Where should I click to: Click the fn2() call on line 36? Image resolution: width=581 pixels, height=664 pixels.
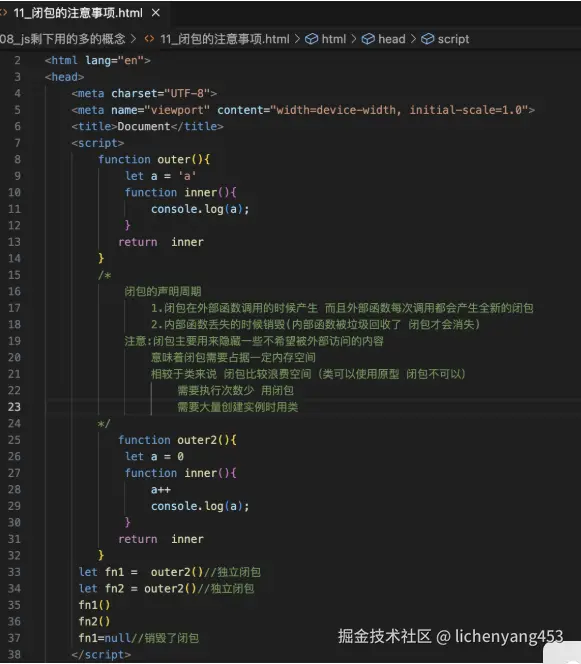click(94, 622)
